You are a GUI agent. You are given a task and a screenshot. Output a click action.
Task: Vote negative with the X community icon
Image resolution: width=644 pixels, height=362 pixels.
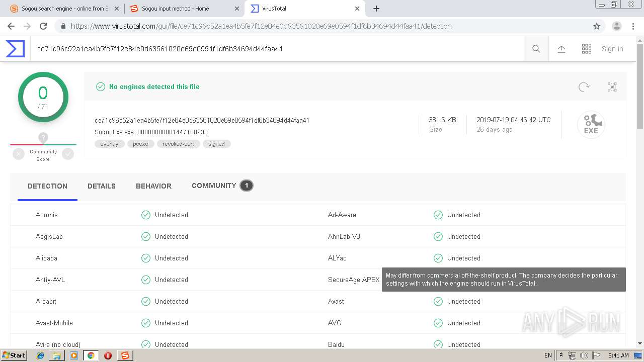19,154
